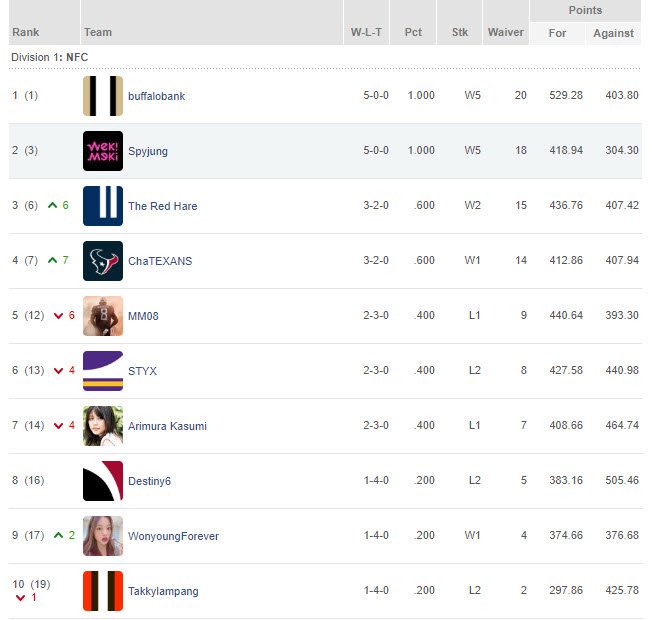Click Destiny6 points against 505.46

tap(622, 480)
